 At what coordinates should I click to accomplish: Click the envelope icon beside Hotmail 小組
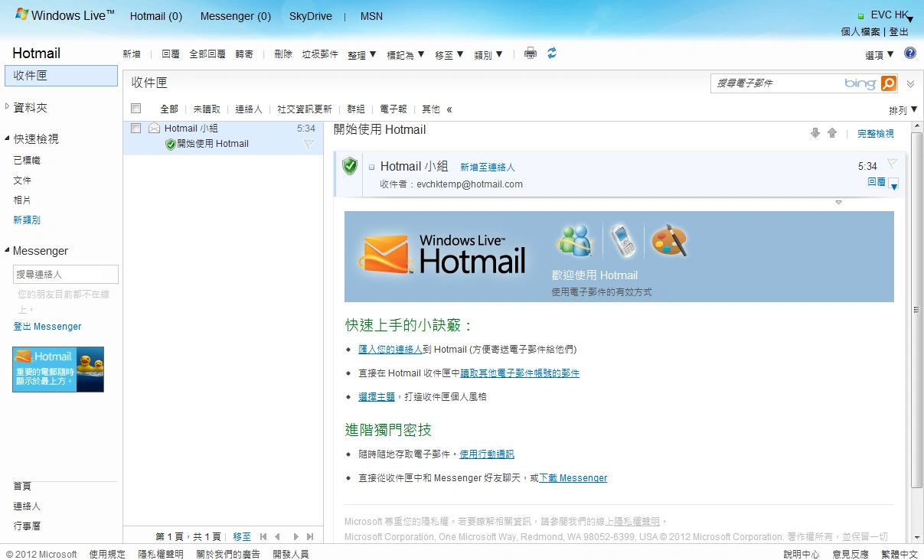coord(154,129)
